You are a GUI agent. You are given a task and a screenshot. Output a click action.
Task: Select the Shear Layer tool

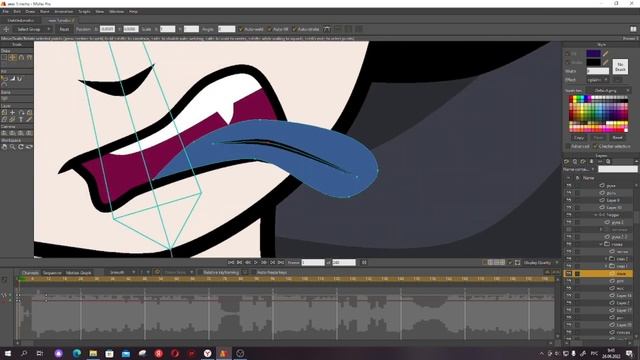click(4, 120)
